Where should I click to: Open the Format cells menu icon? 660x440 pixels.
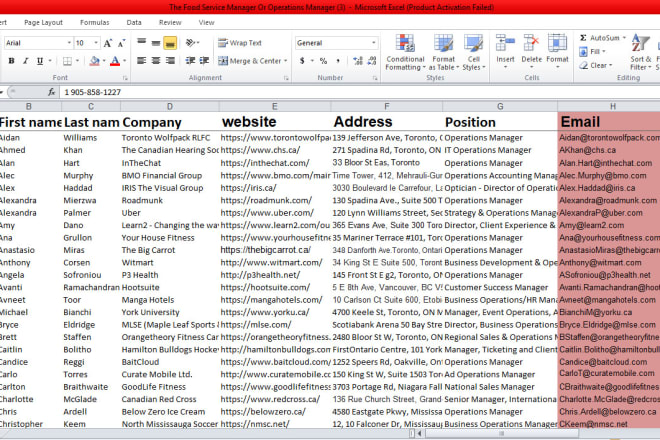click(557, 43)
